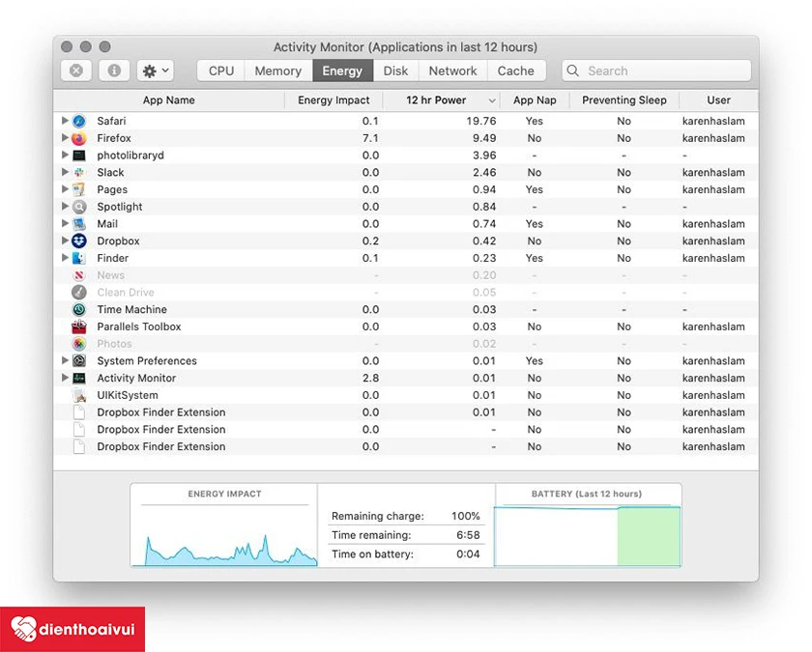812x652 pixels.
Task: Click the Time remaining 6:58 value
Action: pyautogui.click(x=468, y=535)
